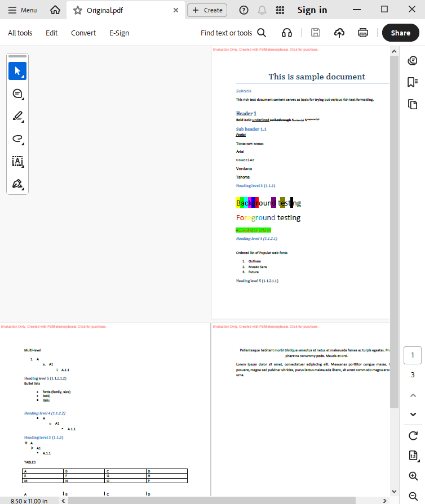Click the 'Verdana' font sample text

pos(244,169)
